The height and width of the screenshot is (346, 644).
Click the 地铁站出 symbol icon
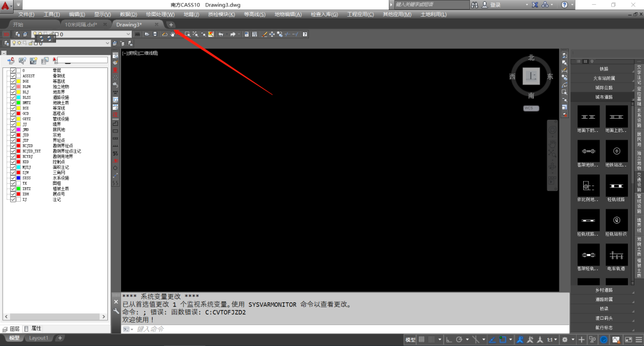[617, 151]
